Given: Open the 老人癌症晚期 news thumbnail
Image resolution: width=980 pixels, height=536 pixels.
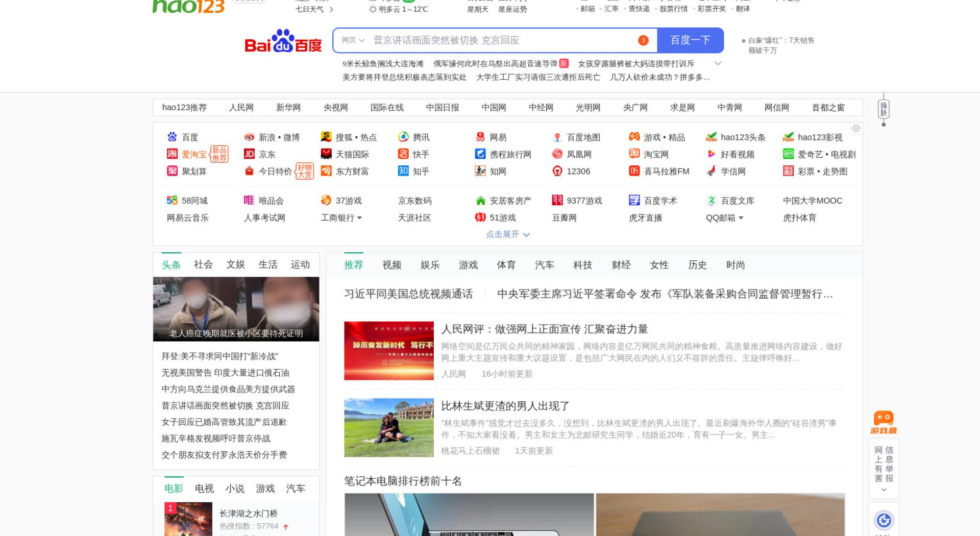Looking at the screenshot, I should (x=236, y=309).
